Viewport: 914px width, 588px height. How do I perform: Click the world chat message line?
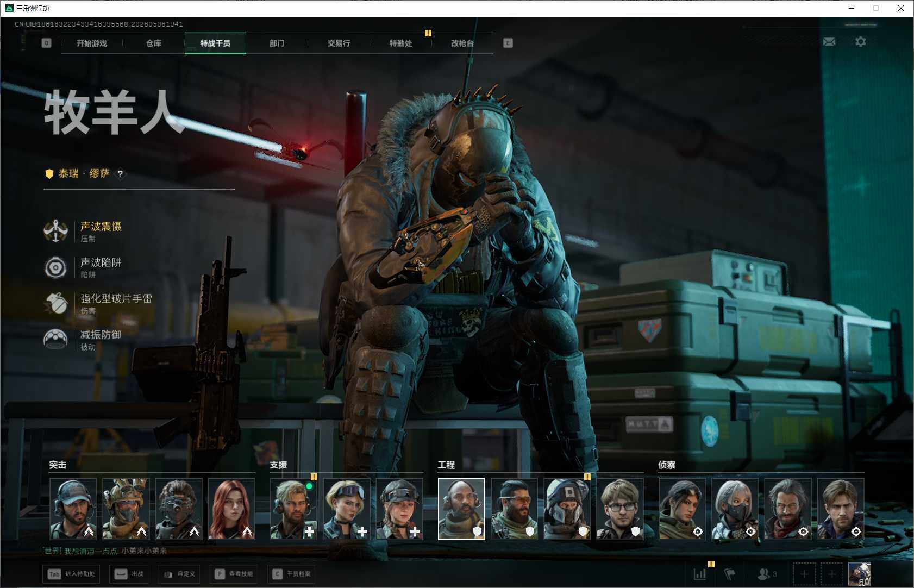pyautogui.click(x=105, y=551)
